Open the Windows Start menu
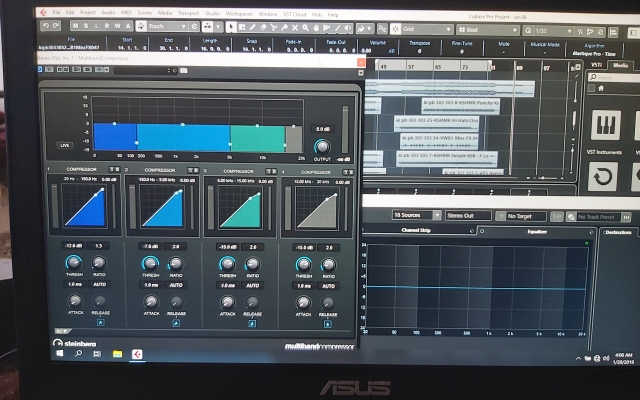 coord(60,353)
